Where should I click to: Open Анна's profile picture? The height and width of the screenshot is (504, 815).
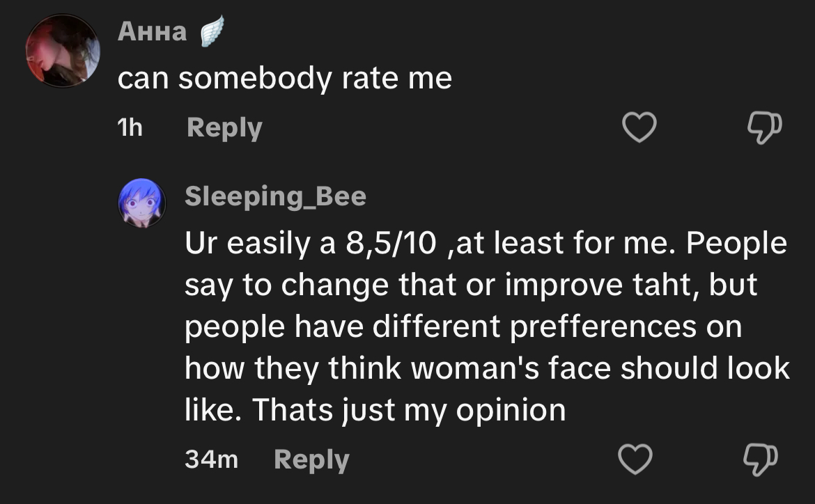[x=63, y=51]
